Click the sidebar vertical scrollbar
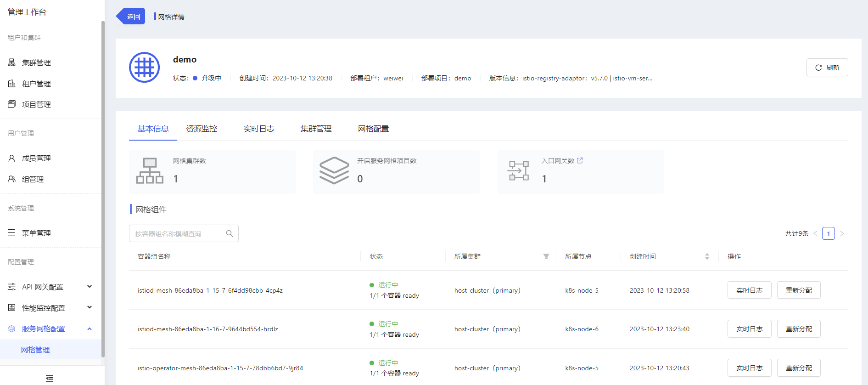This screenshot has height=385, width=868. (x=103, y=188)
